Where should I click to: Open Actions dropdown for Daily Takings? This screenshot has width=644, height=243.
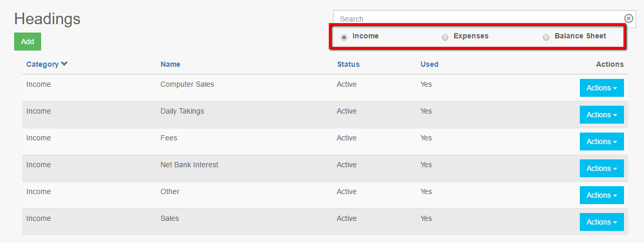coord(601,115)
